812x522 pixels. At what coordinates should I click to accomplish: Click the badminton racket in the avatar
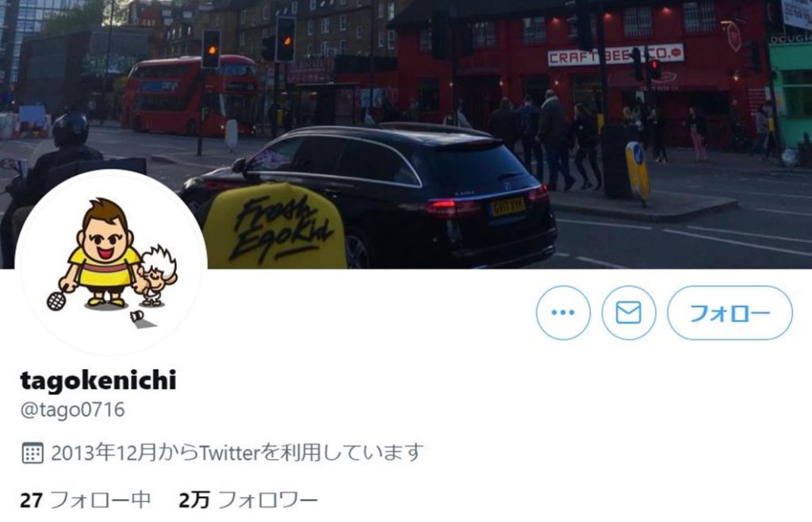tap(57, 297)
